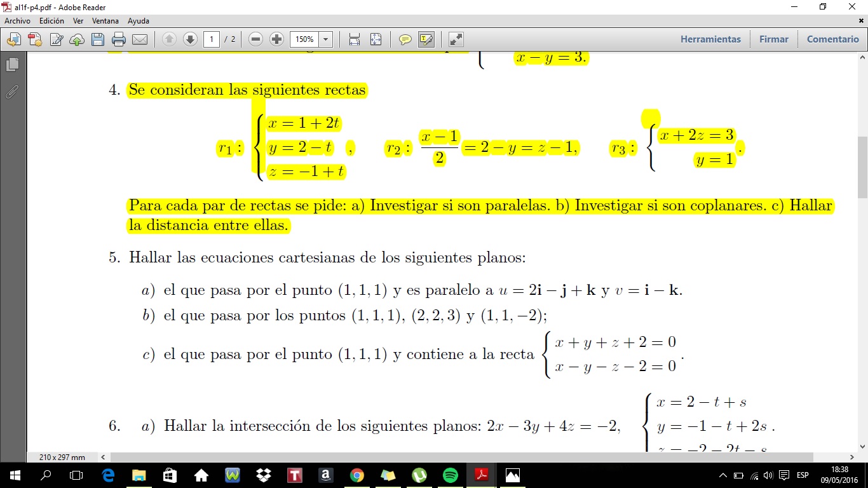Open the Ventana menu
The image size is (868, 488).
105,21
